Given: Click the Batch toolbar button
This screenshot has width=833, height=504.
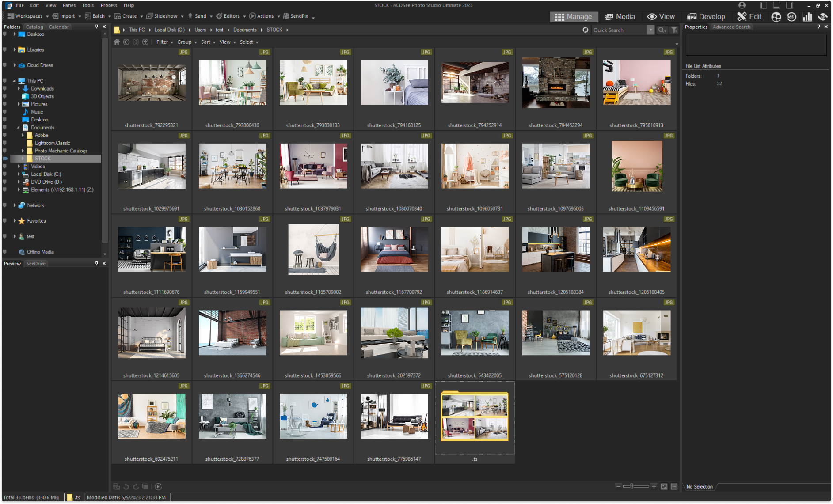Looking at the screenshot, I should pyautogui.click(x=98, y=16).
